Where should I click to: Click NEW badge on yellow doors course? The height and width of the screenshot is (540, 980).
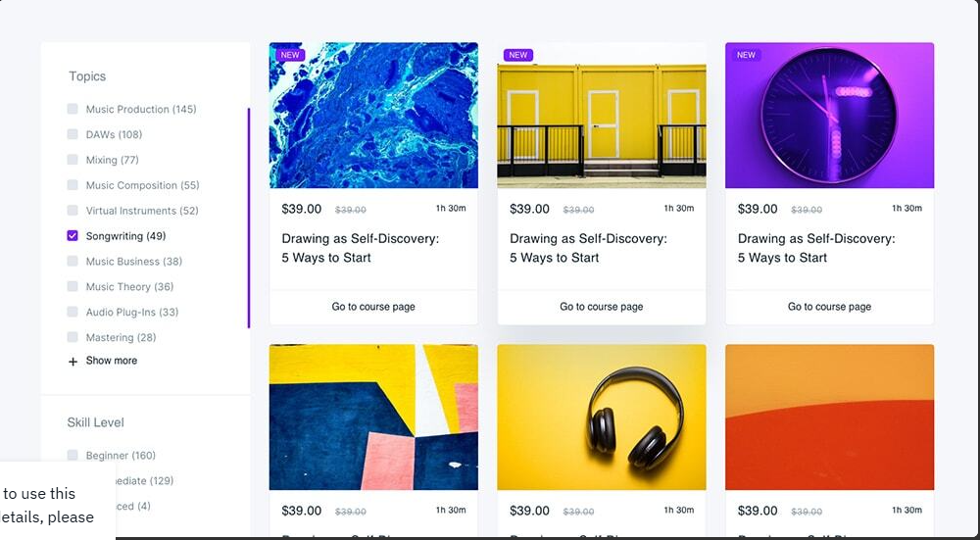pyautogui.click(x=518, y=55)
